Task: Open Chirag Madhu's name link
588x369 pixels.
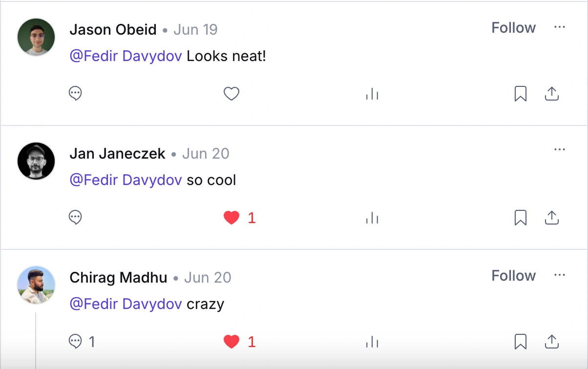Action: tap(119, 278)
